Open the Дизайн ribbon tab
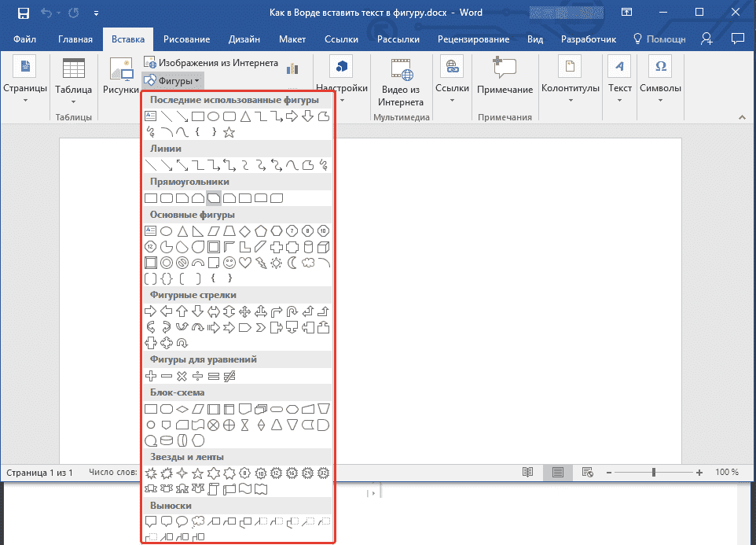The image size is (756, 545). pos(244,39)
